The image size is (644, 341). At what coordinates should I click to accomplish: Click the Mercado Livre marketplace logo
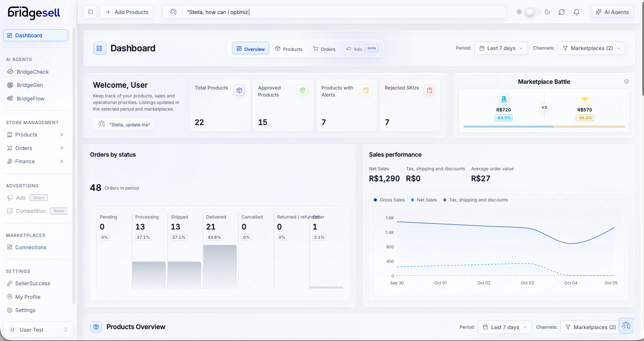pyautogui.click(x=585, y=99)
